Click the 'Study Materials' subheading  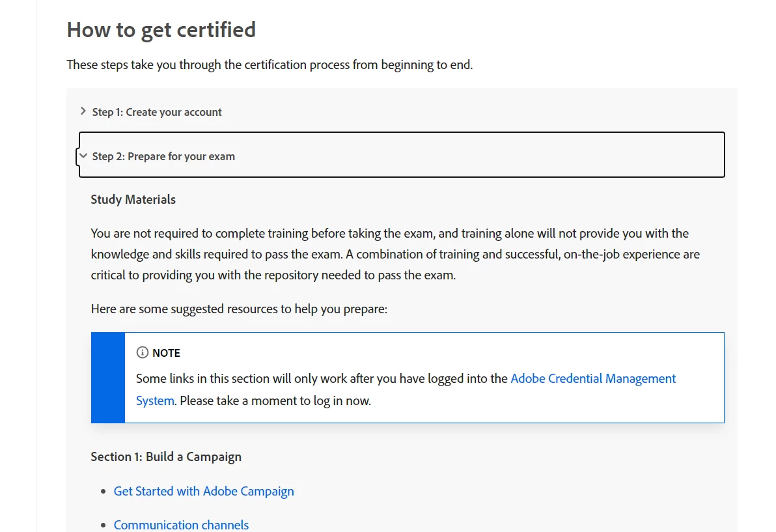(133, 199)
